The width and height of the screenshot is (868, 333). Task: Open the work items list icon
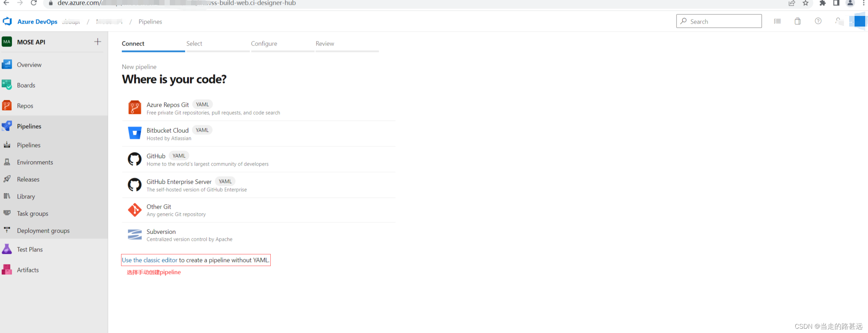click(777, 21)
